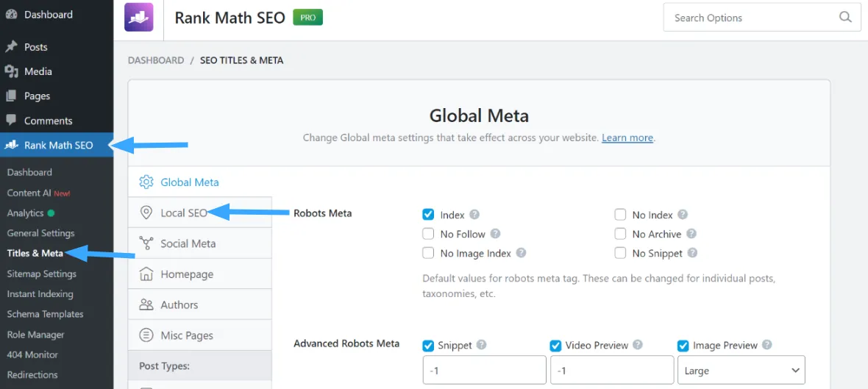
Task: Click the help icon next to Index
Action: click(x=474, y=215)
